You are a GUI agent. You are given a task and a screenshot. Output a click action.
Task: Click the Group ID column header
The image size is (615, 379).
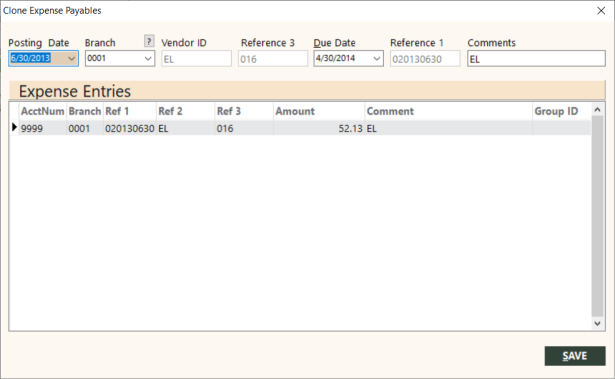click(x=561, y=111)
